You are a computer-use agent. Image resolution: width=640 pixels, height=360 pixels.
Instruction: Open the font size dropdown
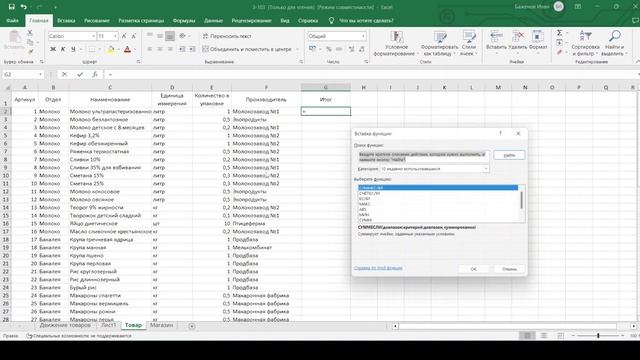coord(116,36)
